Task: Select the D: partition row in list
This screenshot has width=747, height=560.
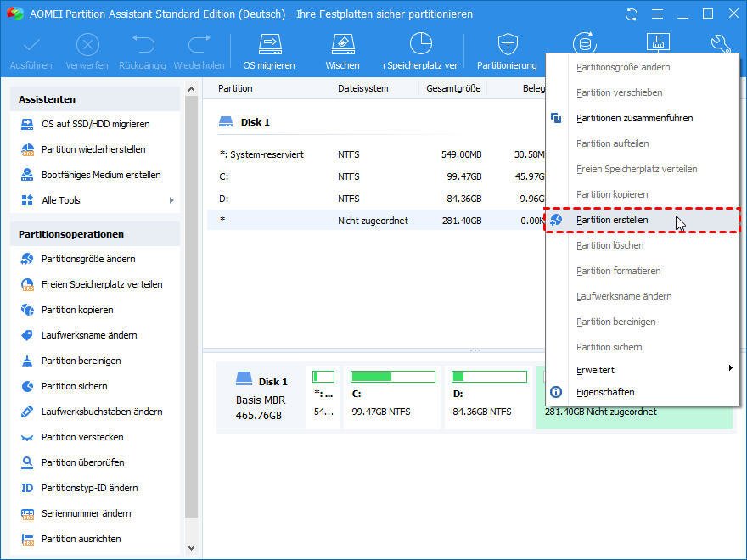Action: coord(376,199)
